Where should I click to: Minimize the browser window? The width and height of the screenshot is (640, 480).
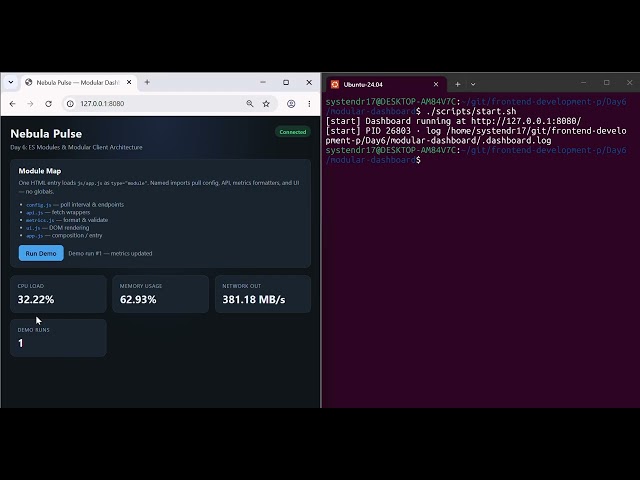tap(263, 82)
